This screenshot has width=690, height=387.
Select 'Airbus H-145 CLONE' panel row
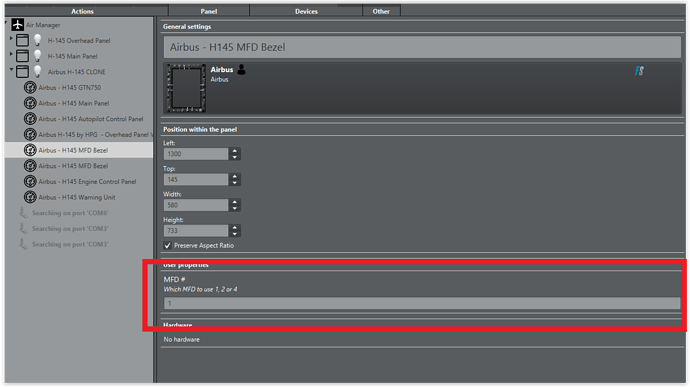pos(77,72)
